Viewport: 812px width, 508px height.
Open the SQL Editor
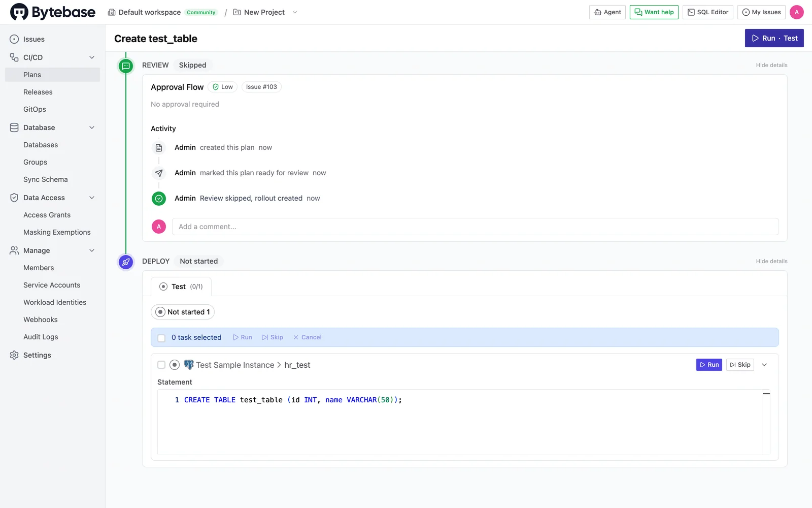tap(708, 12)
